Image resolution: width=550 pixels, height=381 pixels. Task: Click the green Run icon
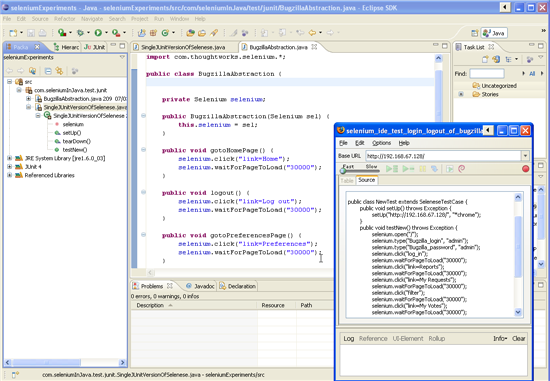pyautogui.click(x=98, y=33)
